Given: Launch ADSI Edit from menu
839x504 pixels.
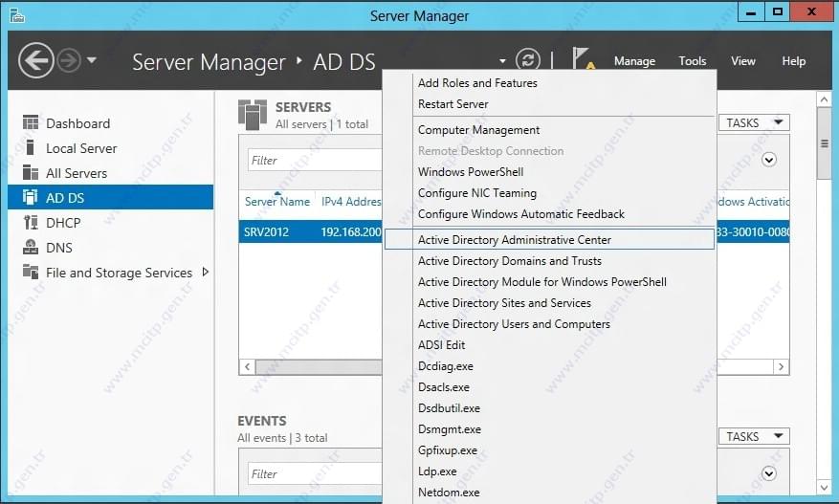Looking at the screenshot, I should 441,345.
